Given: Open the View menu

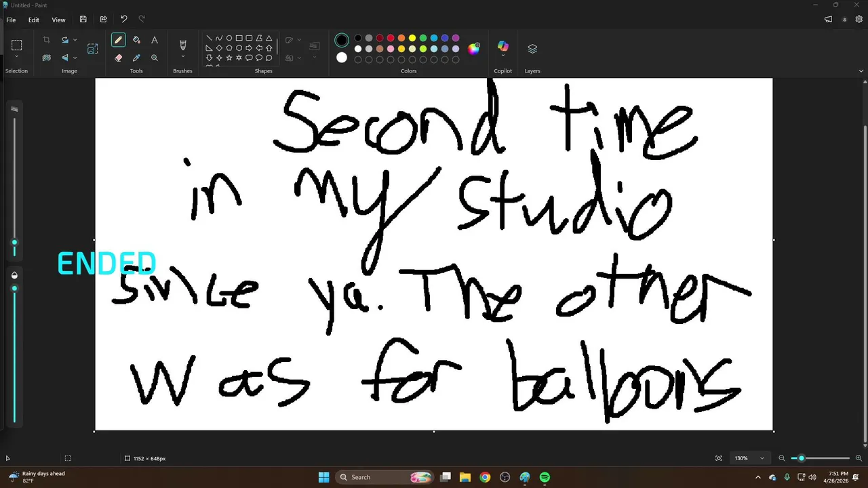Looking at the screenshot, I should (59, 20).
